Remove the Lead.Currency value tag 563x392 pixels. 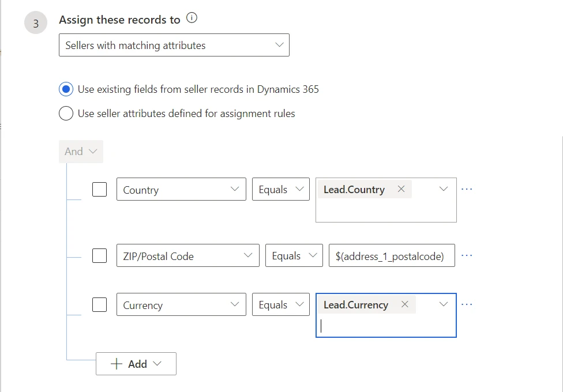[x=405, y=304]
